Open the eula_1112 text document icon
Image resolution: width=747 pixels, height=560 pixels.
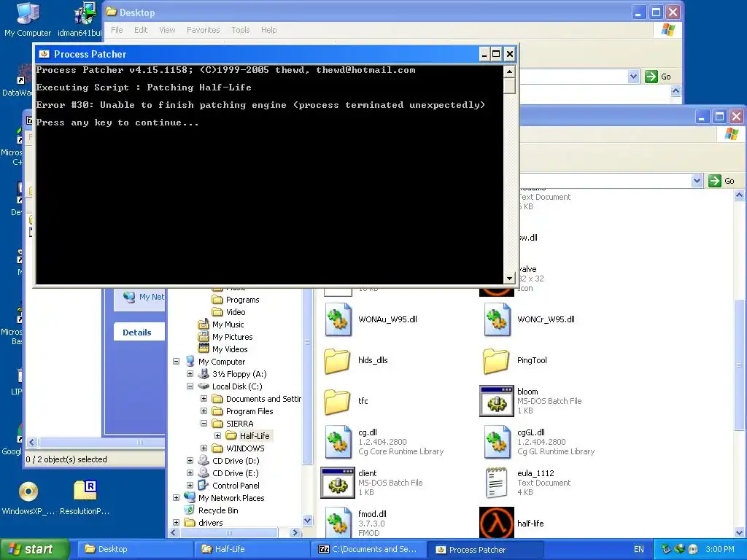pos(496,483)
